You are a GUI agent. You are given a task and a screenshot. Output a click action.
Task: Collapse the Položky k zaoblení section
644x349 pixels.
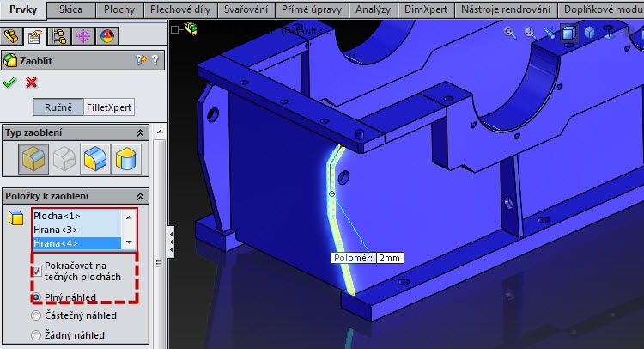point(140,195)
